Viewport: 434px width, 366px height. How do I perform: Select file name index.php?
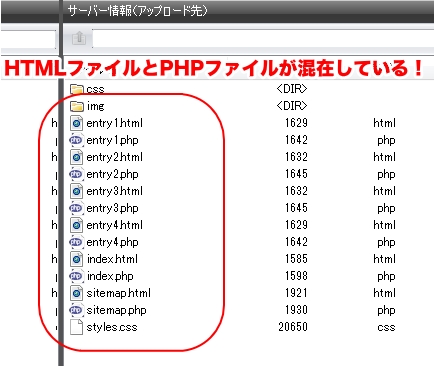[x=110, y=276]
